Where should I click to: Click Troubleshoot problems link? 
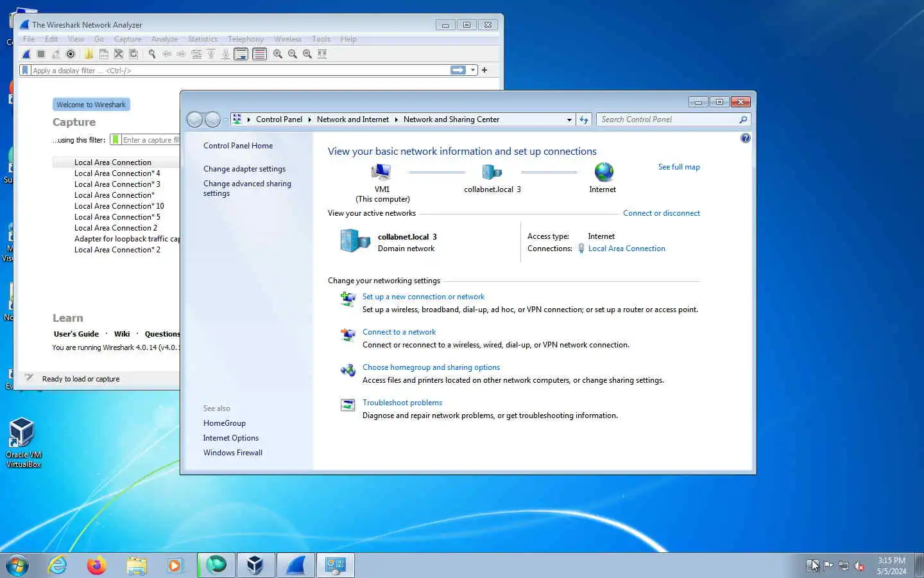402,403
